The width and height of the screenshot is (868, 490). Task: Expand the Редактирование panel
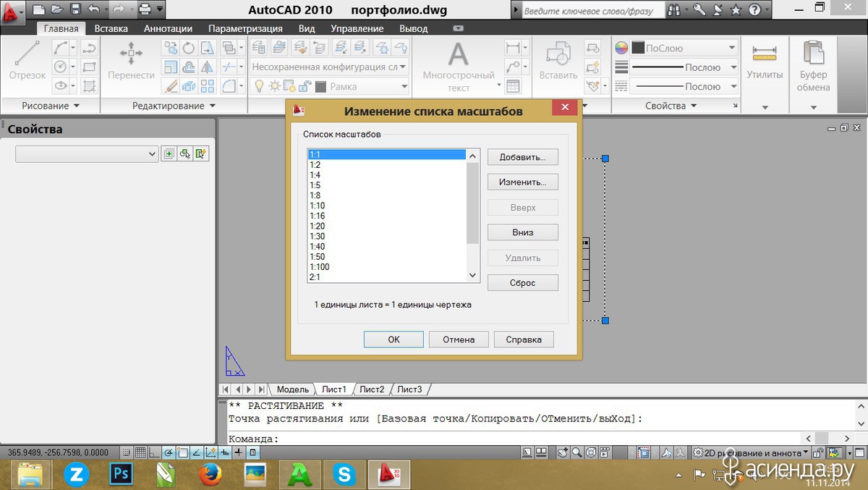tap(174, 106)
